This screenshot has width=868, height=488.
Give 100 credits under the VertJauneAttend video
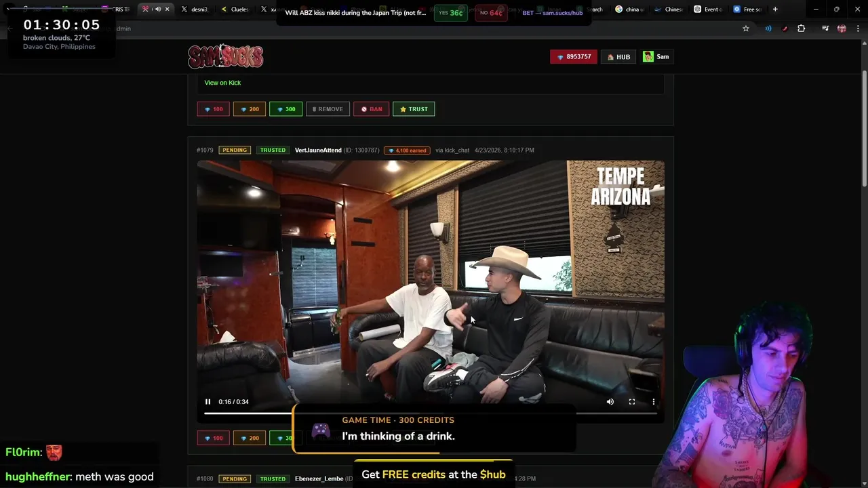pyautogui.click(x=213, y=438)
